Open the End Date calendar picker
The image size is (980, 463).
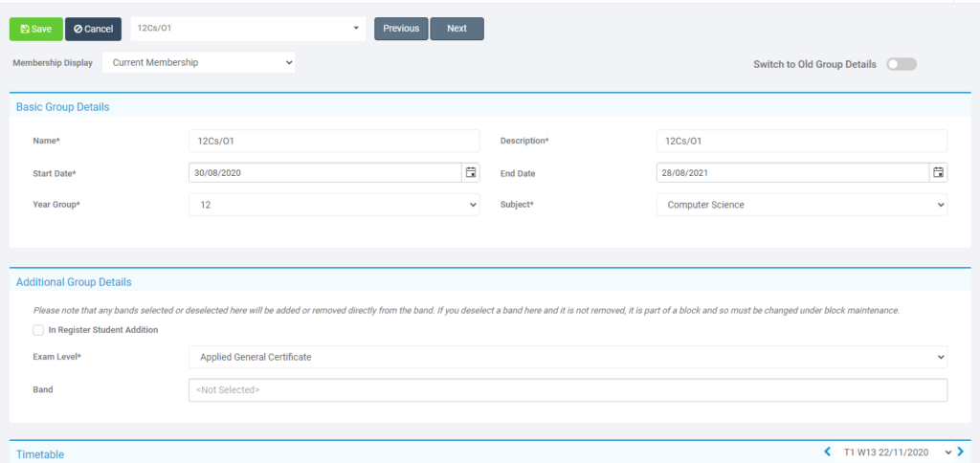tap(938, 173)
